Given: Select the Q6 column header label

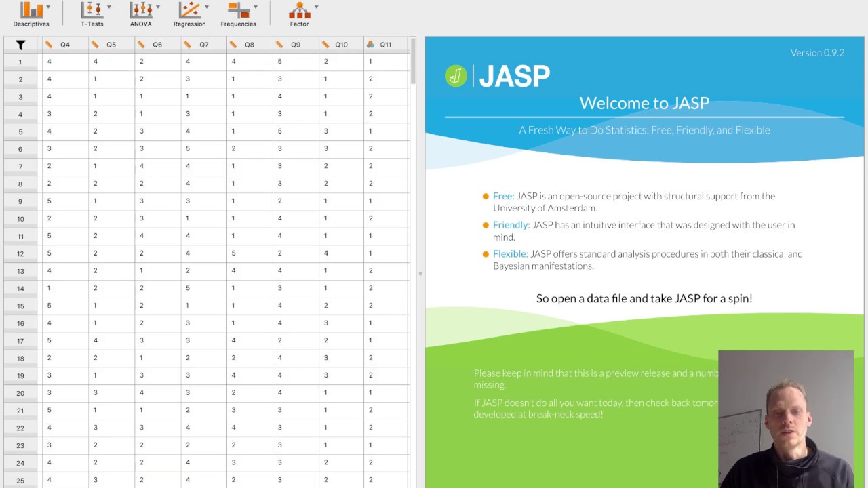Looking at the screenshot, I should (x=157, y=45).
